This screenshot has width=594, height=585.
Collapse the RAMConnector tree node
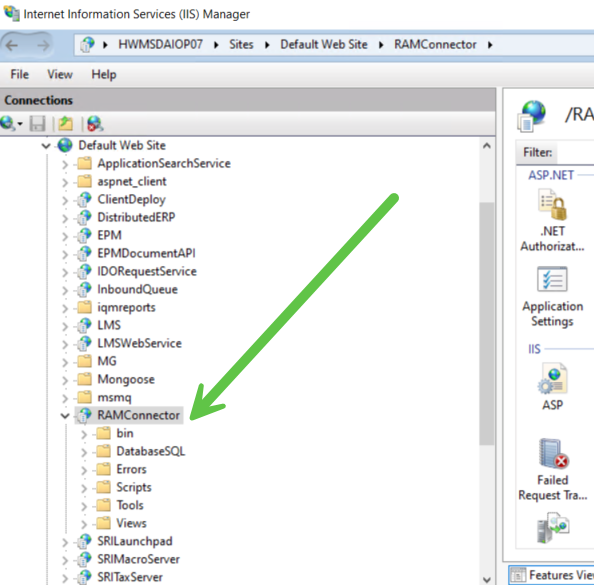click(x=65, y=416)
